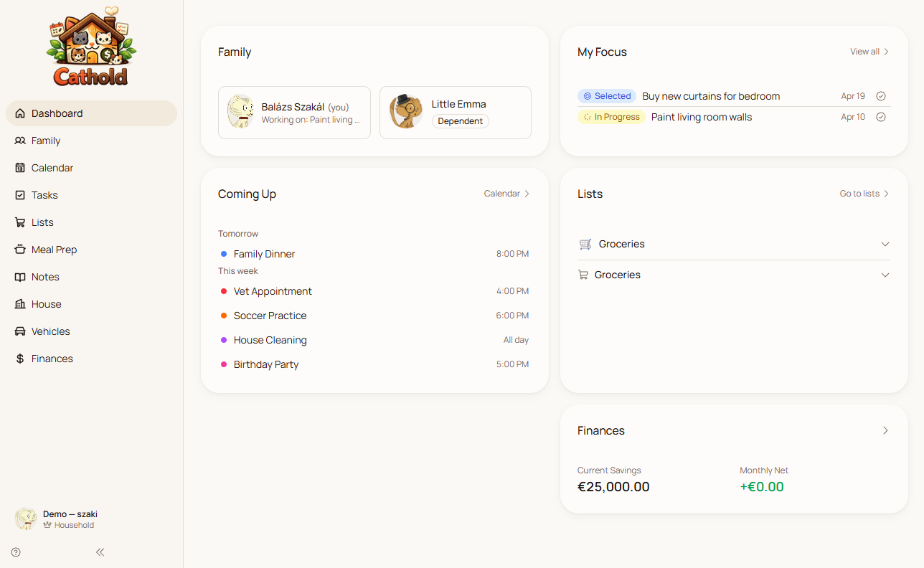Open the Tasks sidebar menu item
The width and height of the screenshot is (924, 568).
click(x=44, y=195)
